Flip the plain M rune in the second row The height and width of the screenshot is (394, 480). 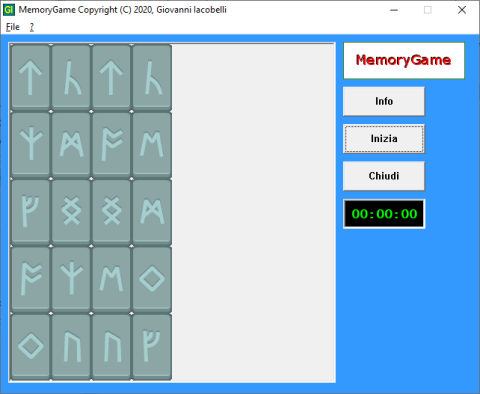point(152,145)
